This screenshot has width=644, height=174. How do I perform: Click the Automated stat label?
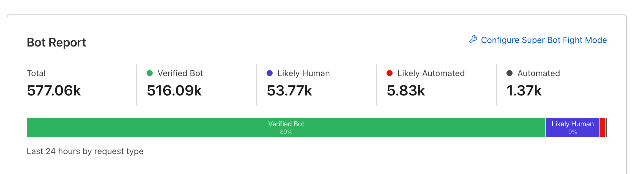tap(539, 73)
